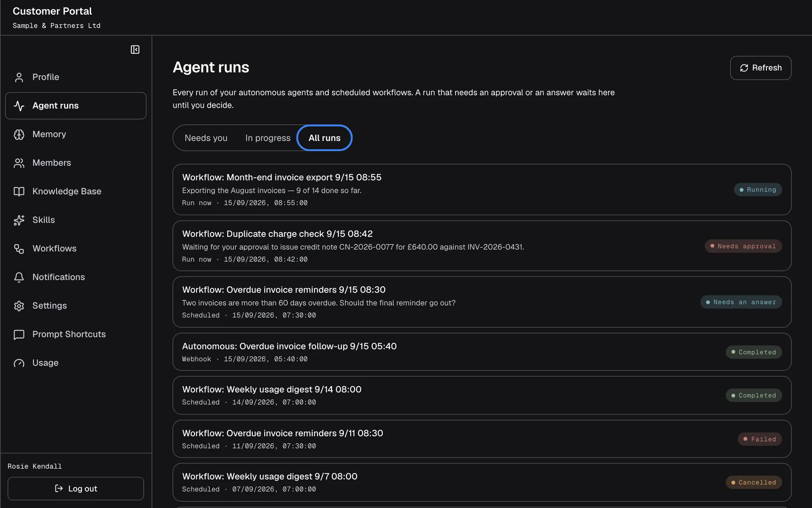
Task: Go to Workflows page
Action: pyautogui.click(x=76, y=249)
